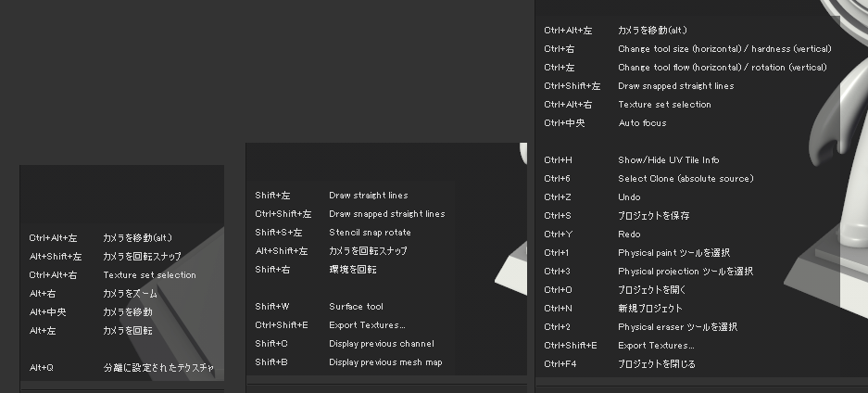Click the 環境を回転 shortcut entry
This screenshot has width=868, height=393.
point(352,270)
